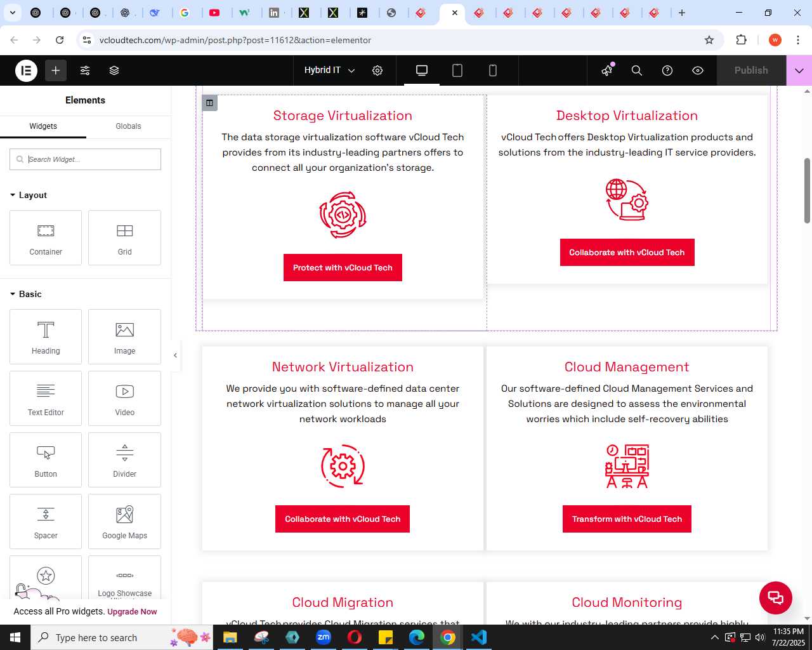Open browser Extensions puzzle icon

coord(741,40)
